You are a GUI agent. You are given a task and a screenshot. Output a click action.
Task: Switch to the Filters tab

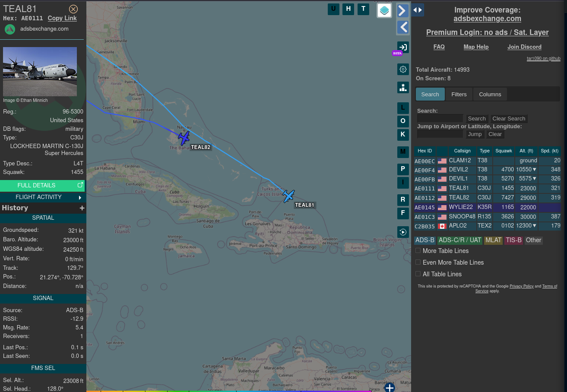pos(459,94)
